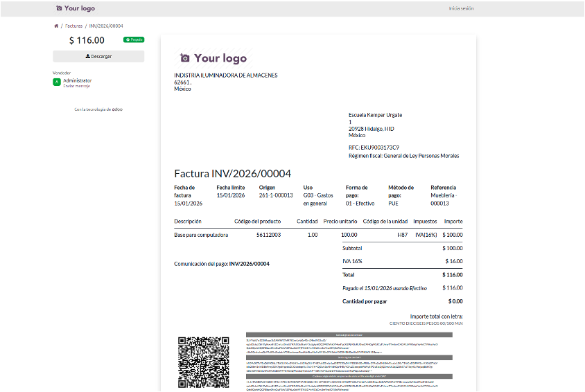
Task: Click the Referencia Mueblería - 000013 value
Action: 444,199
